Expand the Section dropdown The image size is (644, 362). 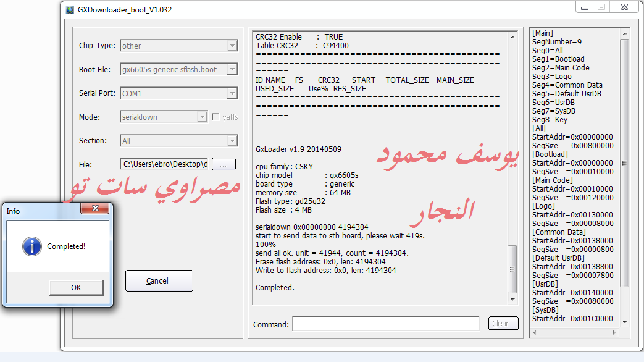[x=232, y=141]
